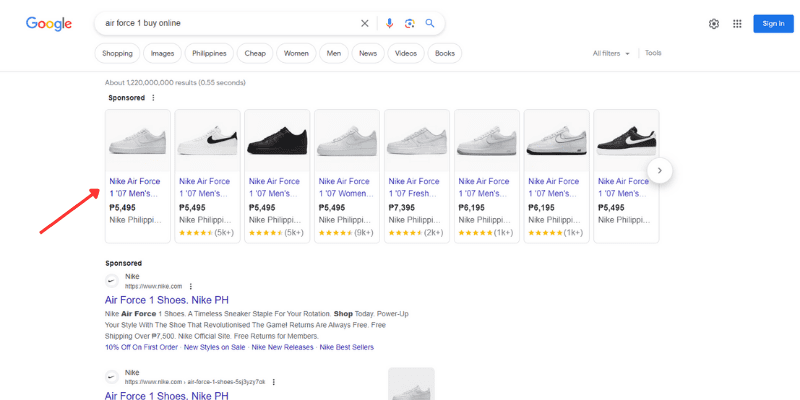
Task: Click Sign in button
Action: click(773, 23)
